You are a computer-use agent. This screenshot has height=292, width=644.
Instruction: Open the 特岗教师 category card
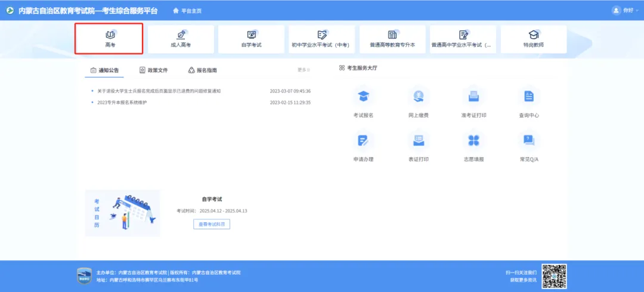534,39
